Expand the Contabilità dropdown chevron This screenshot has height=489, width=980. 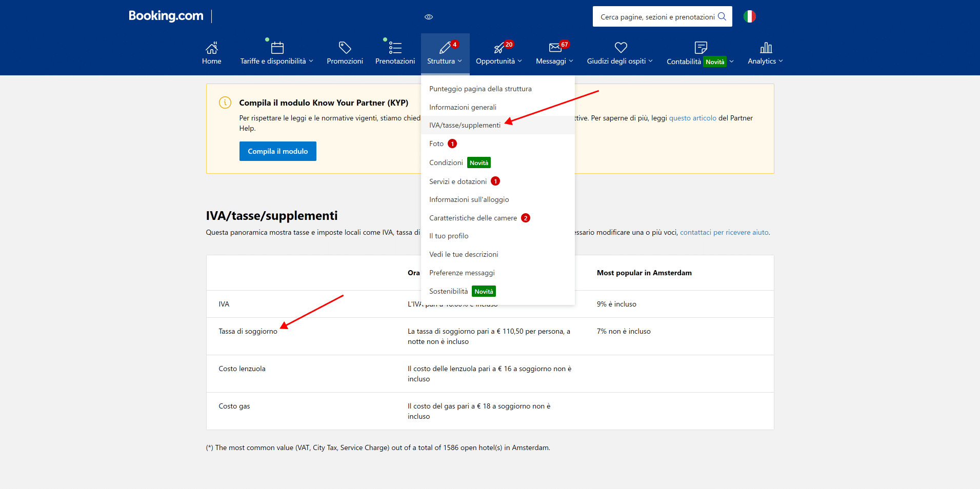731,62
